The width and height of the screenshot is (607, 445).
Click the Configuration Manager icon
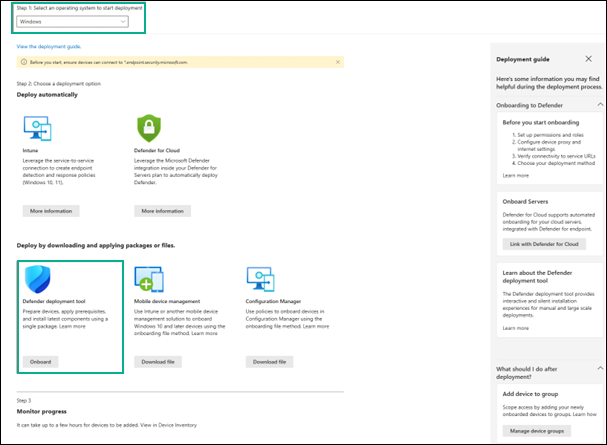pos(261,279)
